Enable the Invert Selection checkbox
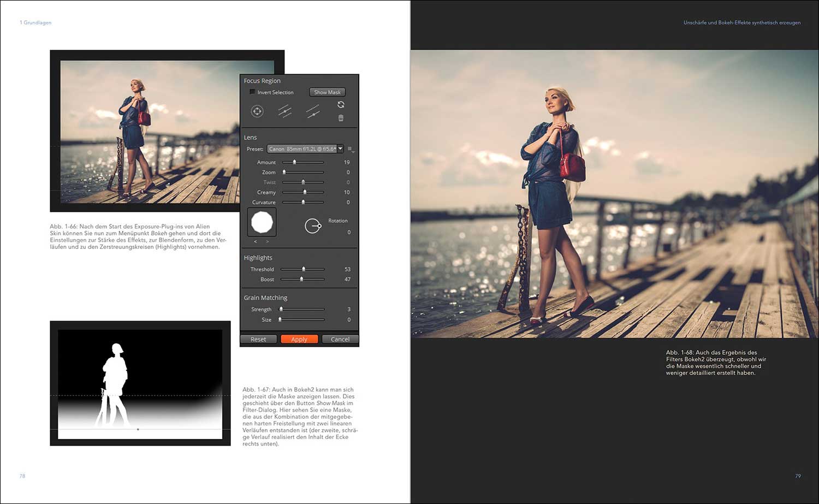819x504 pixels. (x=252, y=92)
